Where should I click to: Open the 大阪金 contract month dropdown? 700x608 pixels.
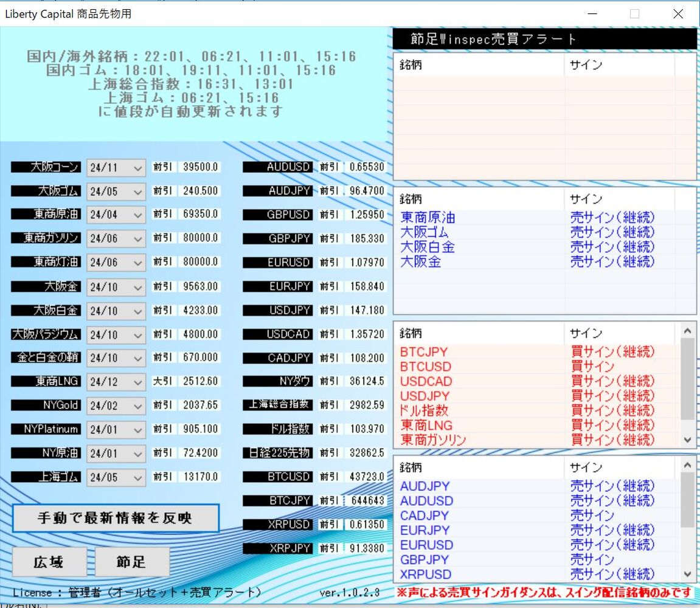[116, 286]
